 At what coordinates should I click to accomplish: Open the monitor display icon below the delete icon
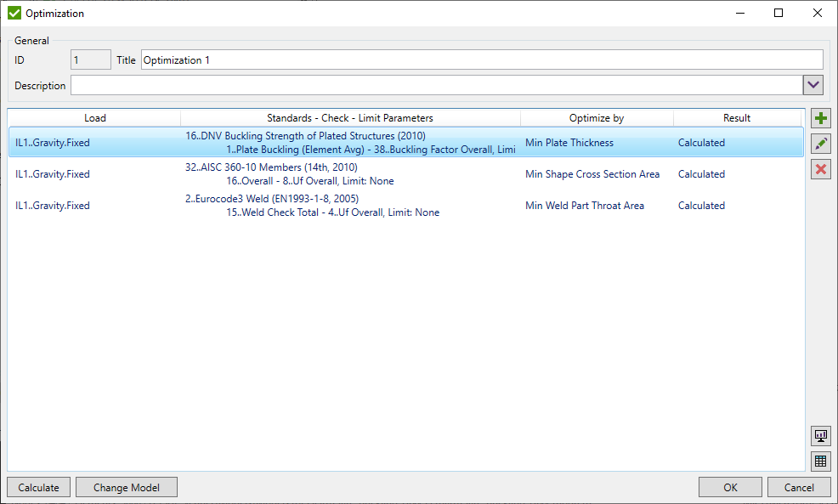pyautogui.click(x=820, y=435)
